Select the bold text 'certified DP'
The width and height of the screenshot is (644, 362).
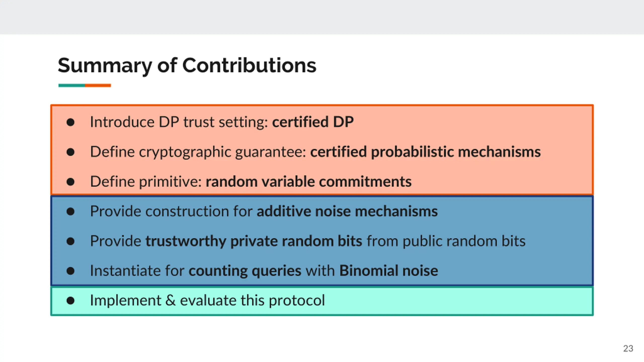pyautogui.click(x=313, y=122)
